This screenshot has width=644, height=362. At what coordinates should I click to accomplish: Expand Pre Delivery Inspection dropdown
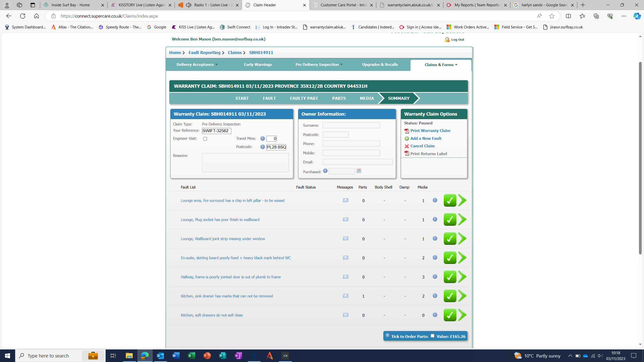319,65
